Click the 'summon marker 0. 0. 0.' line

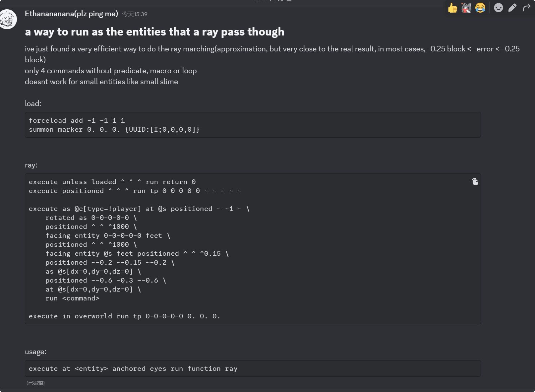(x=114, y=129)
